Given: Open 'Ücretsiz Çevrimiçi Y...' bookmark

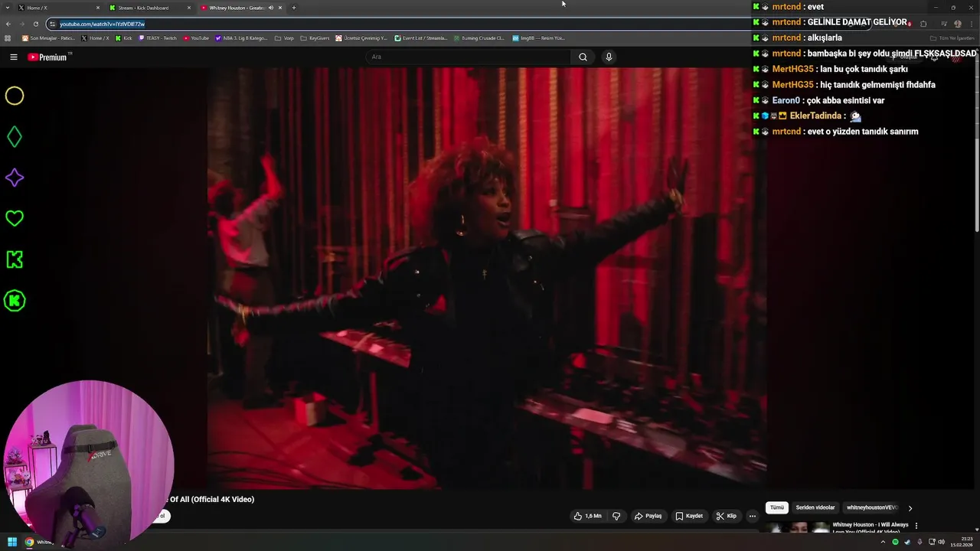Looking at the screenshot, I should pyautogui.click(x=362, y=37).
